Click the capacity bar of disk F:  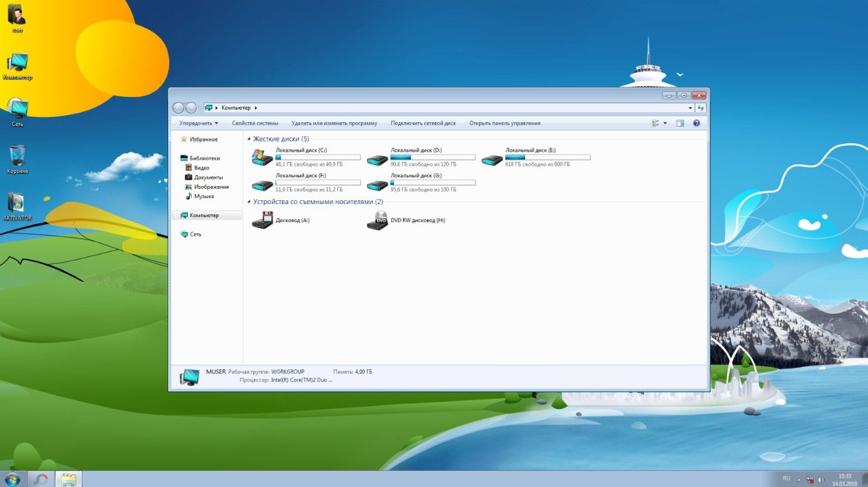[318, 182]
